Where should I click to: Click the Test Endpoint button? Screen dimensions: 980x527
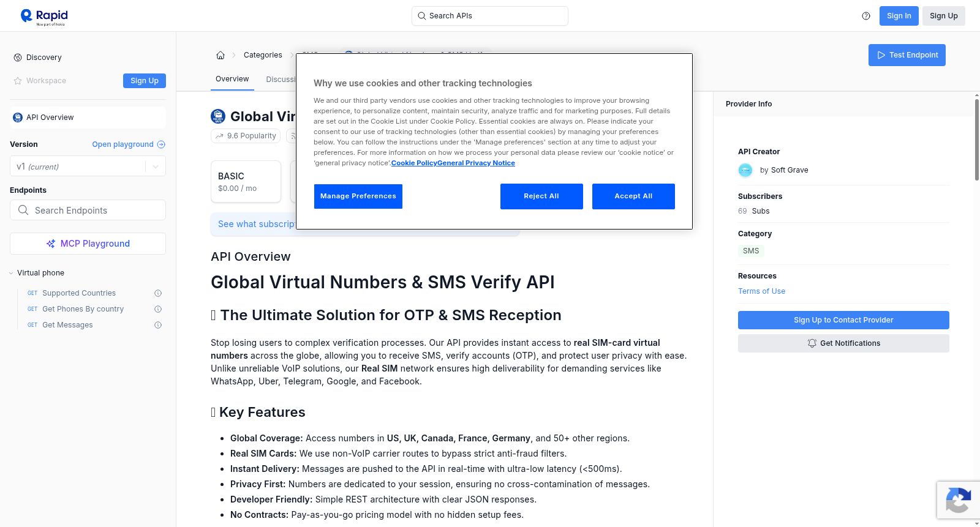(x=907, y=55)
